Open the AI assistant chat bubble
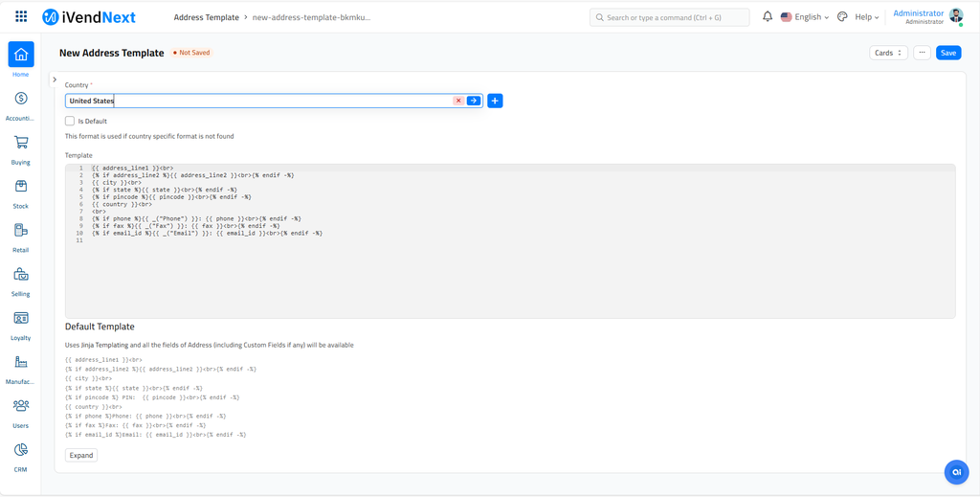This screenshot has height=497, width=980. pos(956,472)
